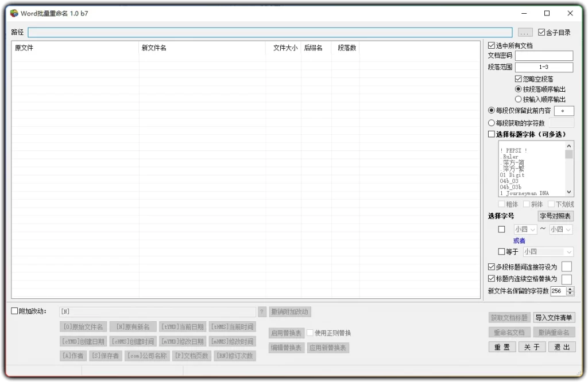Screen dimensions: 588x382
Task: Check the 粗体 bold font option
Action: point(502,204)
